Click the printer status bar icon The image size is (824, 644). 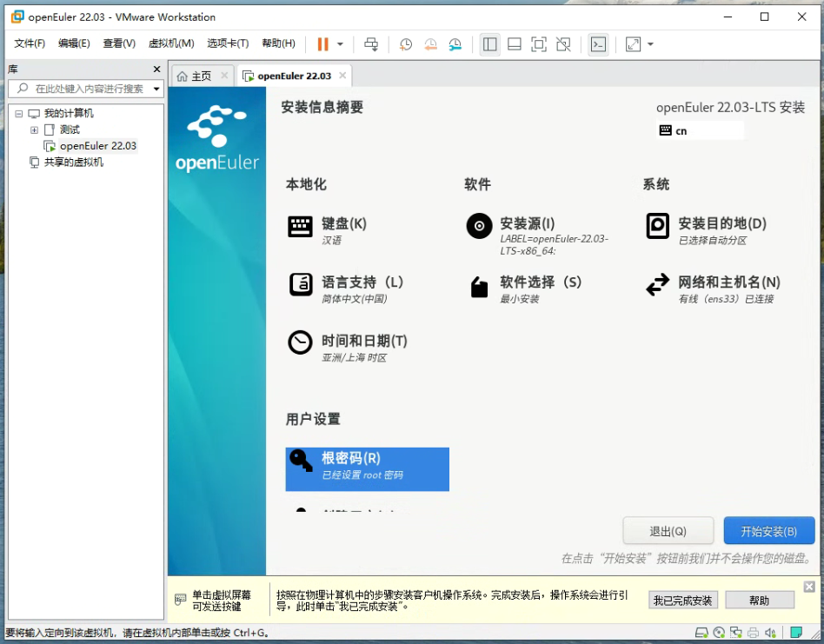pos(754,633)
